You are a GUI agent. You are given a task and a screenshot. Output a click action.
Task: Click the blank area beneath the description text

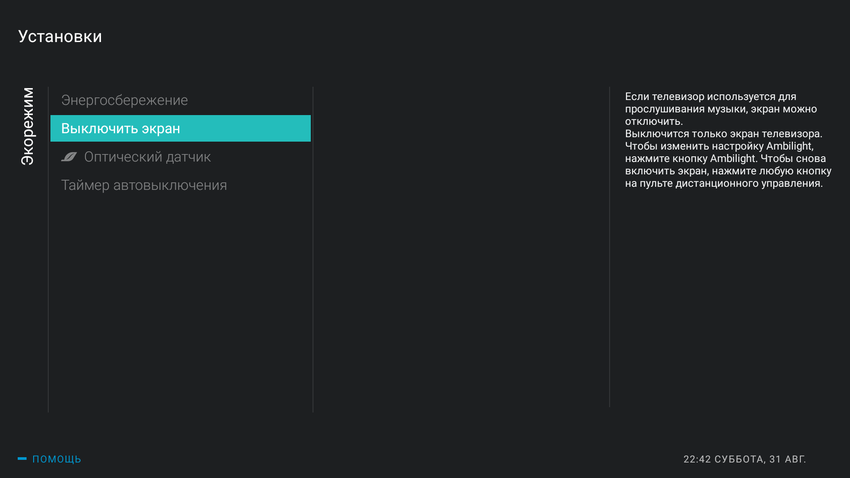tap(725, 300)
